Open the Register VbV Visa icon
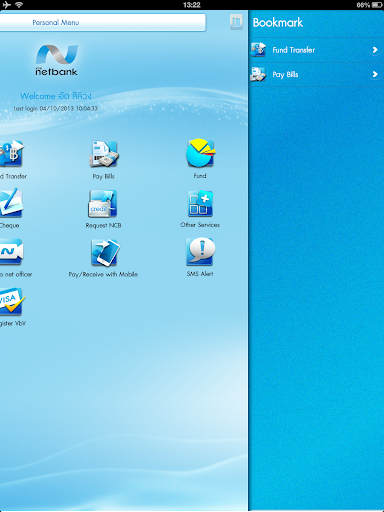This screenshot has width=384, height=512. [12, 302]
